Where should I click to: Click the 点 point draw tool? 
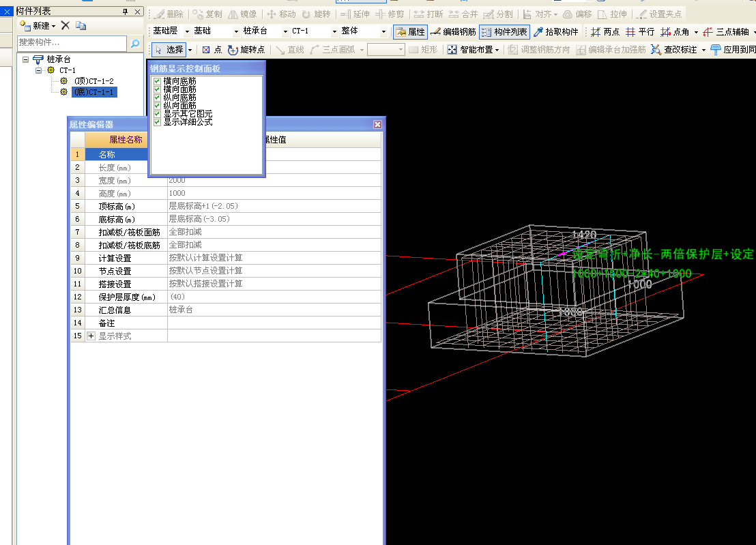tap(212, 50)
